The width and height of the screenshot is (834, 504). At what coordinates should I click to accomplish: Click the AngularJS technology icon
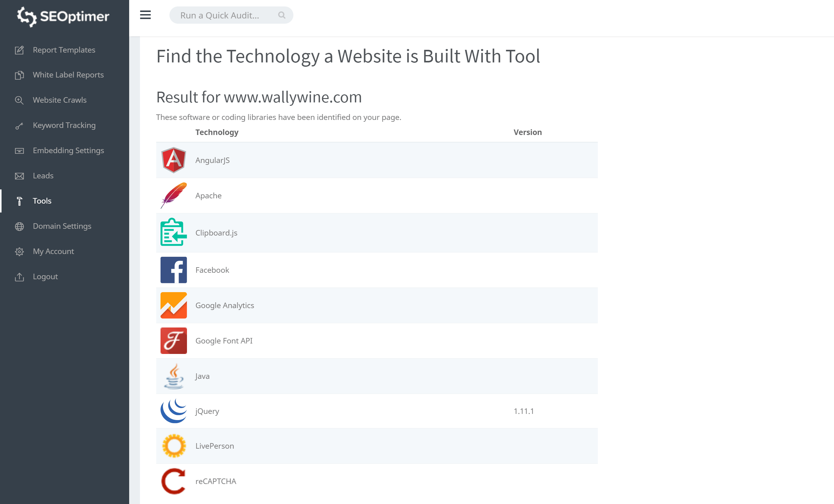(x=173, y=160)
